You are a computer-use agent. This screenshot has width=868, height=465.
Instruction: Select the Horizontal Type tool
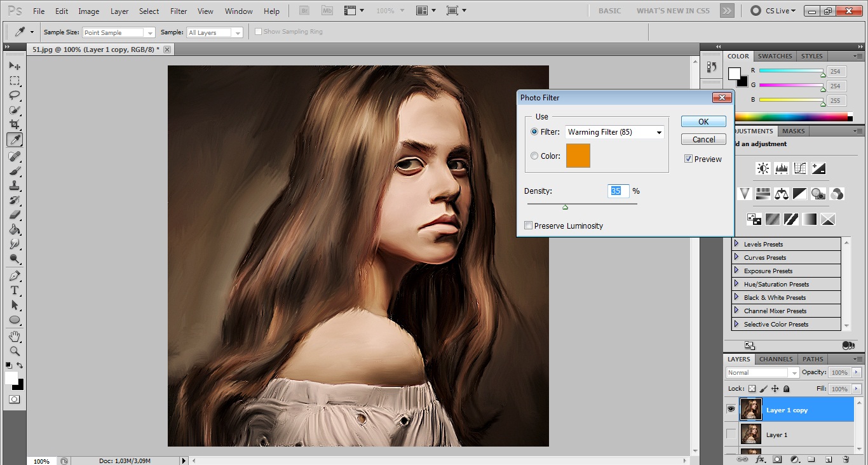point(14,290)
